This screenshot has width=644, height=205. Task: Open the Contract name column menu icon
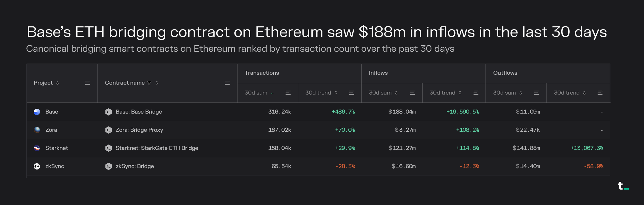pyautogui.click(x=227, y=83)
